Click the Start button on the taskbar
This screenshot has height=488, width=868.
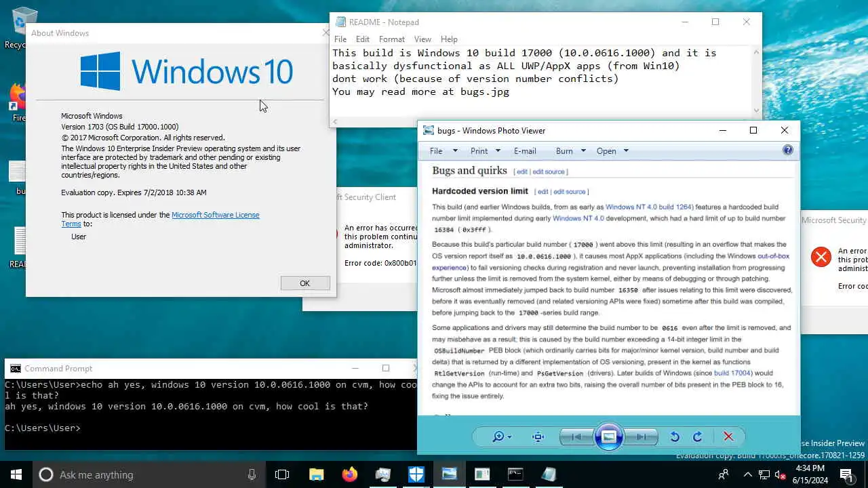16,474
